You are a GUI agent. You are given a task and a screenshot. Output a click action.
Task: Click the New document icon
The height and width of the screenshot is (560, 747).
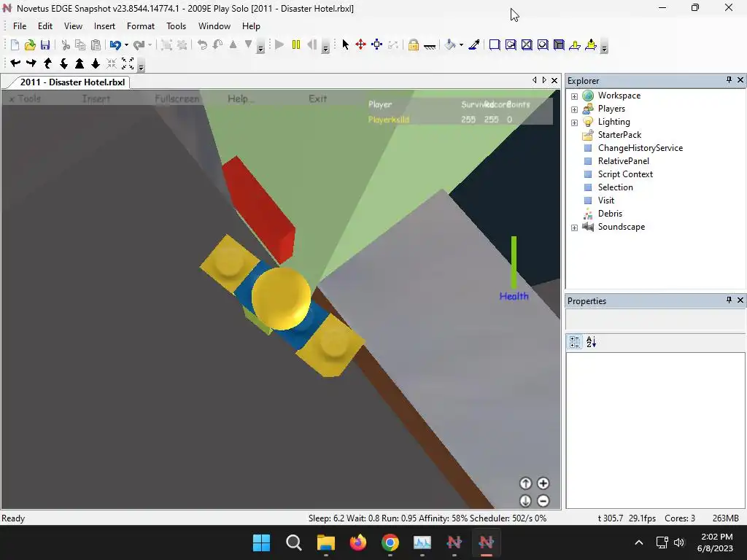(x=15, y=44)
